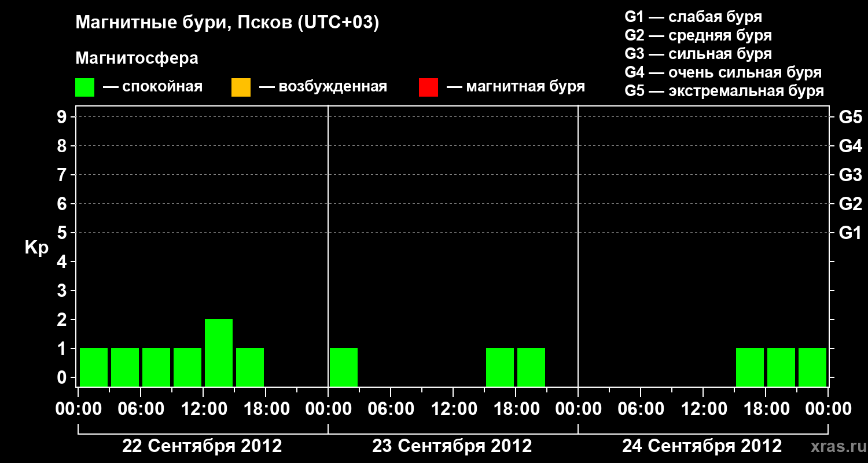Click the G4 label on right axis
868x463 pixels.
tap(850, 146)
